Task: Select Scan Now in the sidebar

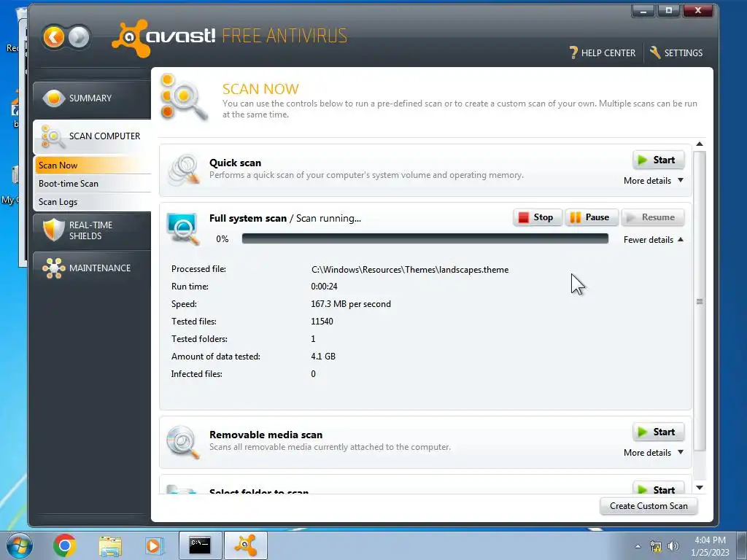Action: click(x=93, y=166)
